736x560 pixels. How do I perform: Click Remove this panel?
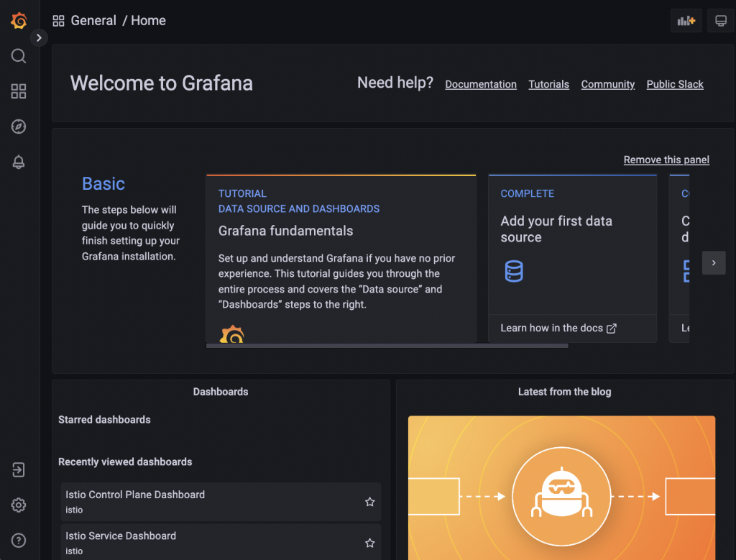pos(666,160)
